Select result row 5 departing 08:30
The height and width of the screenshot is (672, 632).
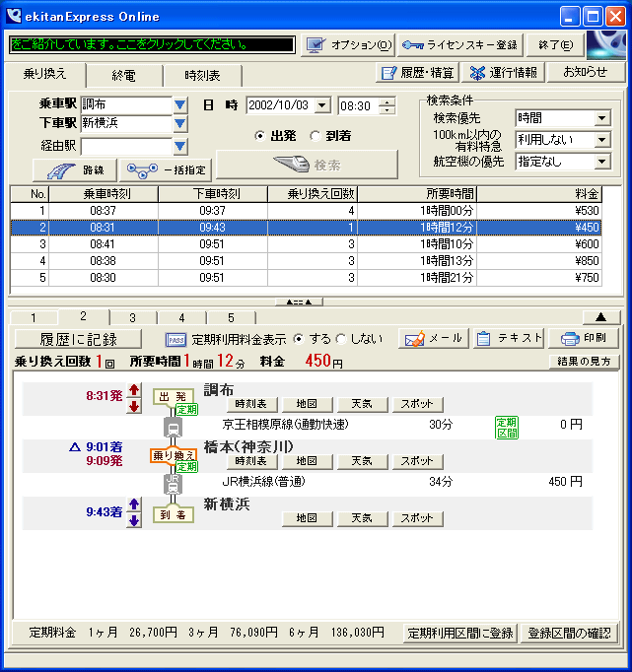(306, 278)
